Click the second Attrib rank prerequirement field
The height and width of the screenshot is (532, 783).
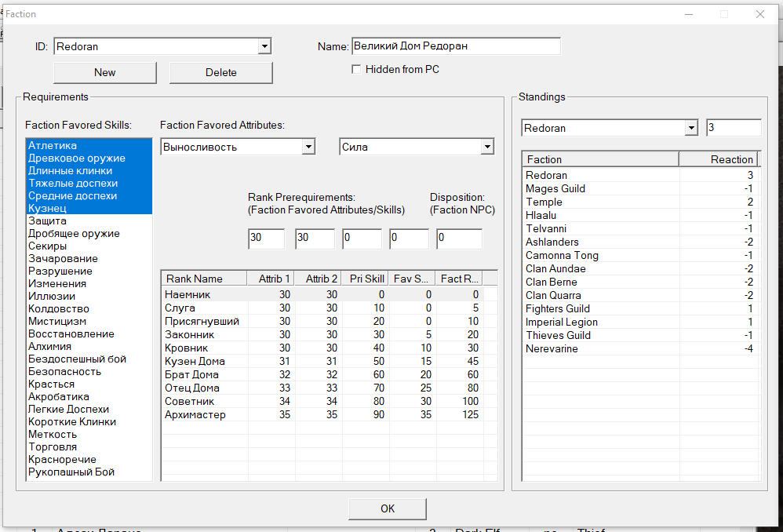[x=314, y=239]
